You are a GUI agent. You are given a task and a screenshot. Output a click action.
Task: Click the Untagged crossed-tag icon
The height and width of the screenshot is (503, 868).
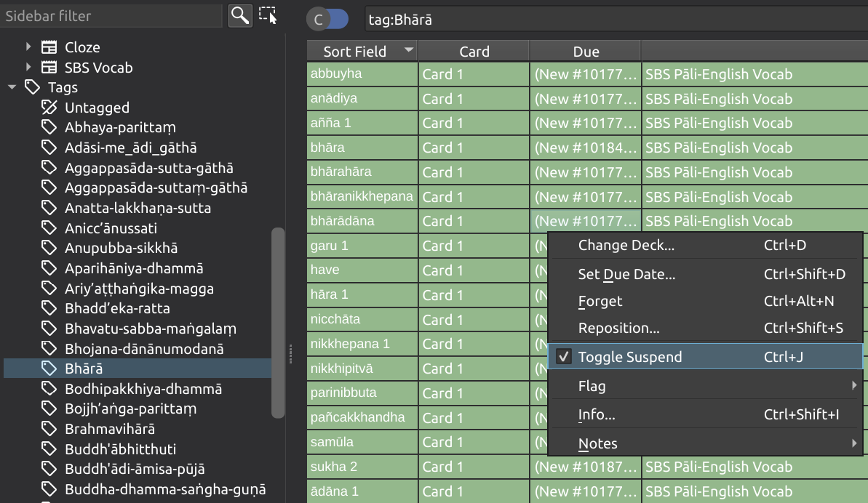49,107
